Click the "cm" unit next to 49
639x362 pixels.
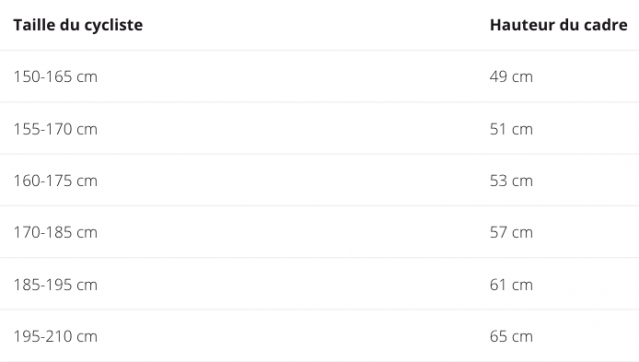522,77
